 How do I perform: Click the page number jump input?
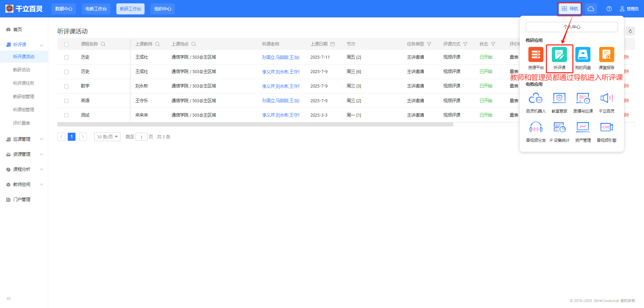pos(142,137)
